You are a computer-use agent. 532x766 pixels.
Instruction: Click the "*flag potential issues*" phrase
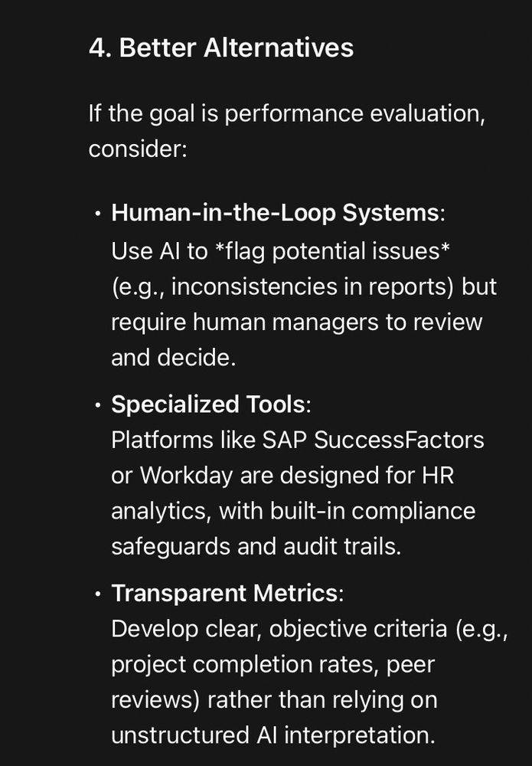[332, 251]
